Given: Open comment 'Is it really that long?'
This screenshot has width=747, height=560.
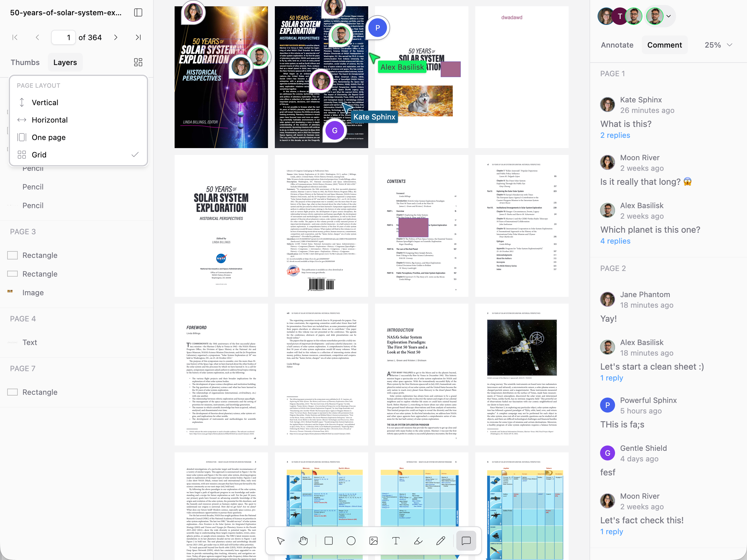Looking at the screenshot, I should (646, 182).
